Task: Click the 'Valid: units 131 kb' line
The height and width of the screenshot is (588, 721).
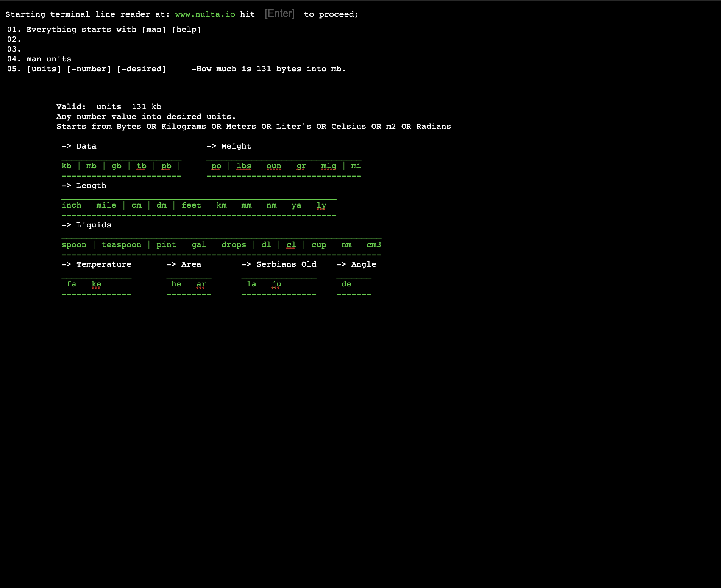Action: click(109, 107)
